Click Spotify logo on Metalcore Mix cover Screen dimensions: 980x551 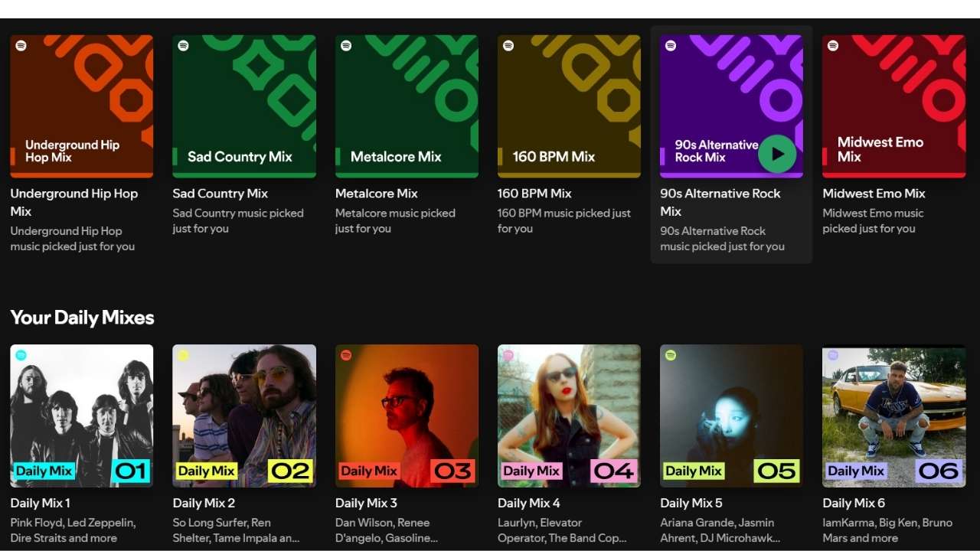click(x=346, y=46)
